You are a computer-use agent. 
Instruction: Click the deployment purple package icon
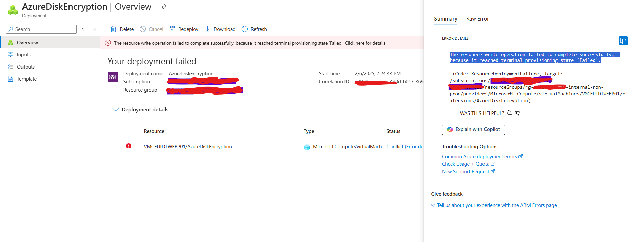[x=113, y=77]
